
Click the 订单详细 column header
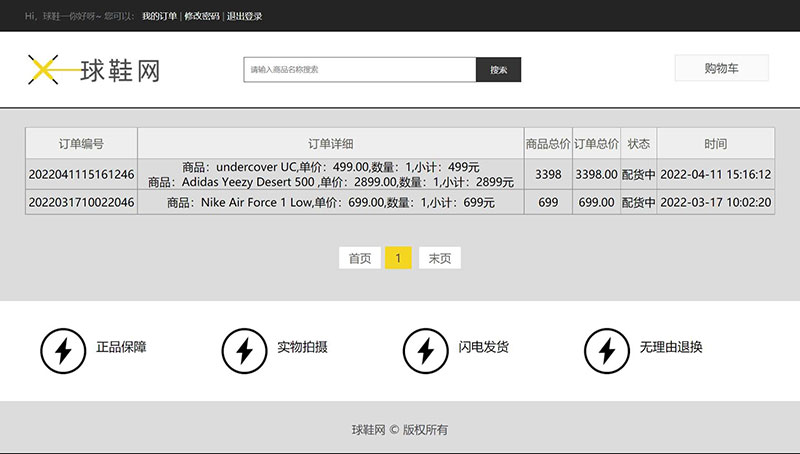coord(330,144)
